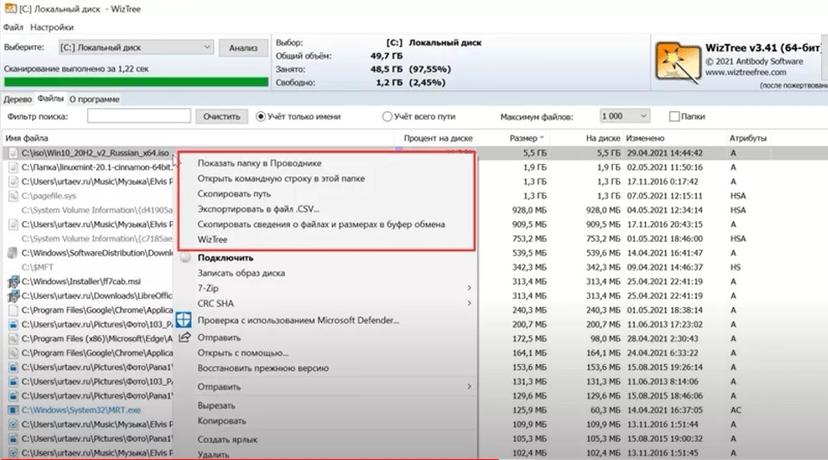Screen dimensions: 828x460
Task: Switch to the 'Дерево' tab
Action: [17, 99]
